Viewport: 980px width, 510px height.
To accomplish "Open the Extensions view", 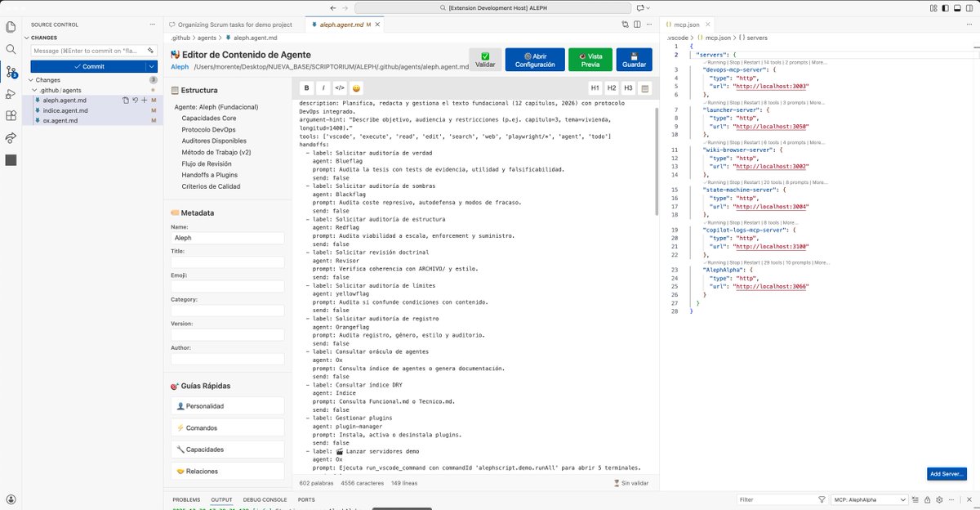I will (11, 116).
